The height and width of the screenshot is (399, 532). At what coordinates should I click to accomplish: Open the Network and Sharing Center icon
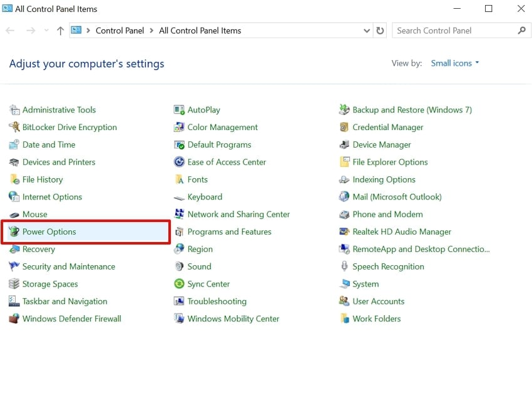point(179,215)
